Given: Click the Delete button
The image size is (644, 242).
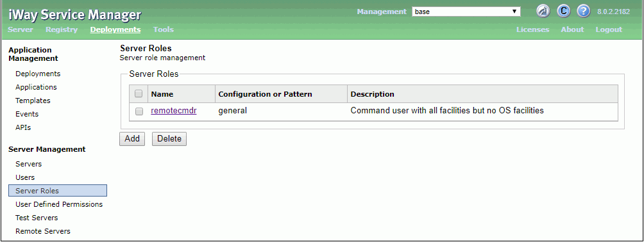Looking at the screenshot, I should 169,139.
